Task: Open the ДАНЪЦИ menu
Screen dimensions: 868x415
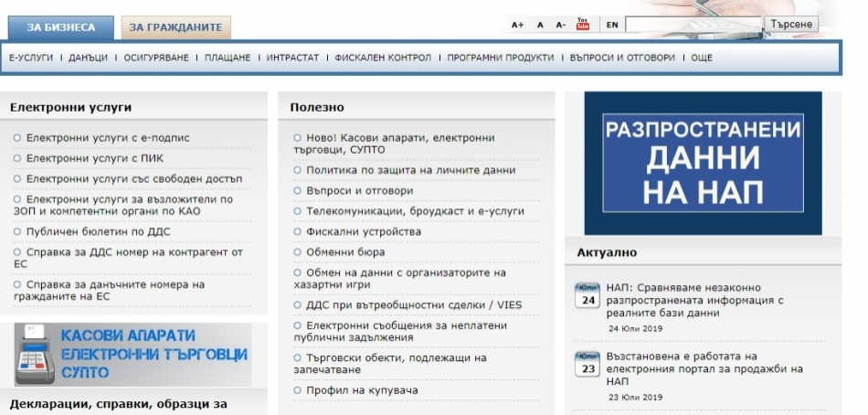Action: coord(88,58)
